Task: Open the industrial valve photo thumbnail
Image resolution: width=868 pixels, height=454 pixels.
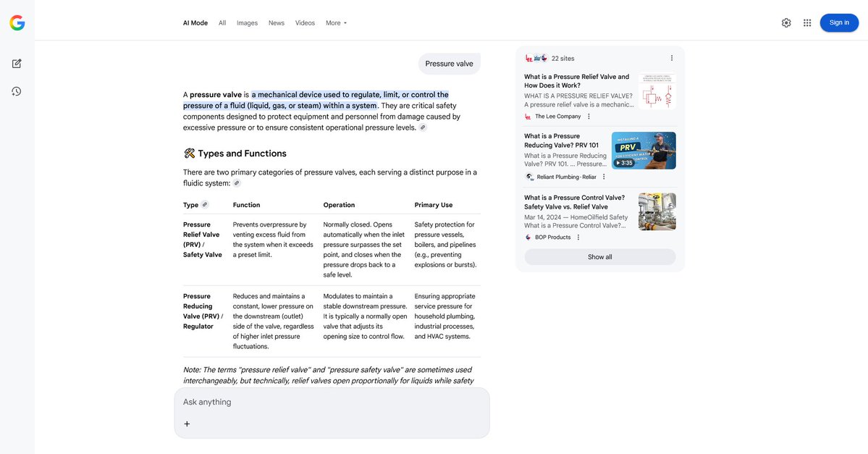Action: click(x=657, y=211)
